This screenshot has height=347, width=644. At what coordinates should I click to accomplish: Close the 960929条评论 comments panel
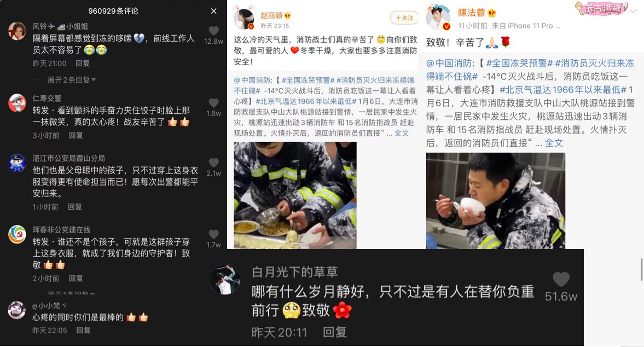tap(213, 11)
